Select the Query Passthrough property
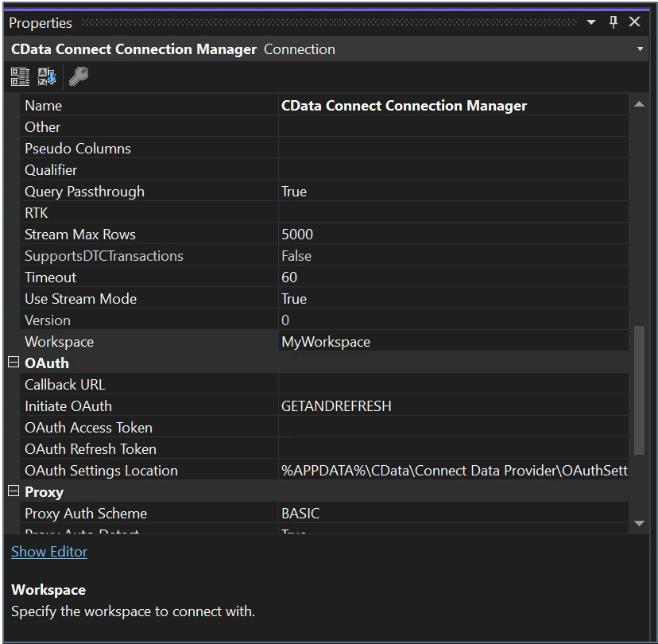Viewport: 658px width, 644px height. pyautogui.click(x=149, y=192)
